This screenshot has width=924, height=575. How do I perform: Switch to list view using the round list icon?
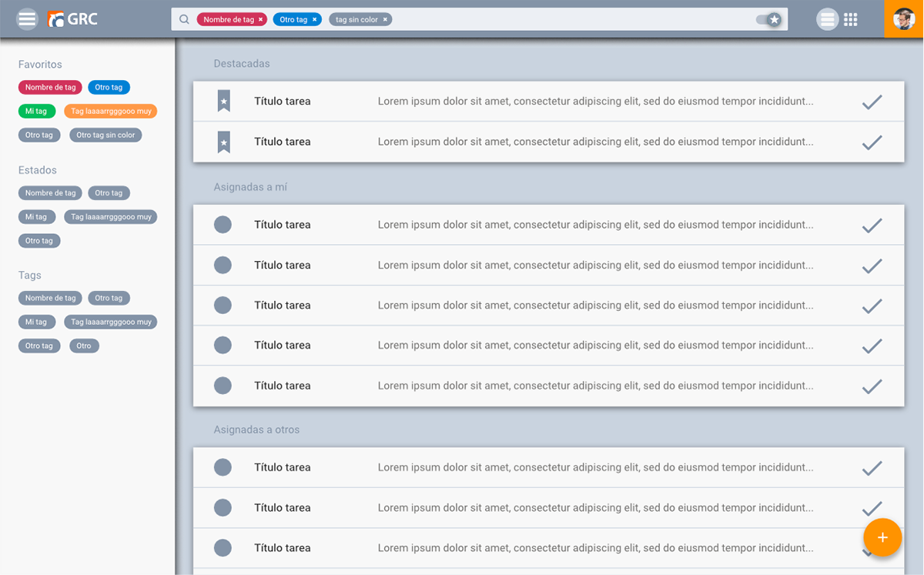click(827, 19)
